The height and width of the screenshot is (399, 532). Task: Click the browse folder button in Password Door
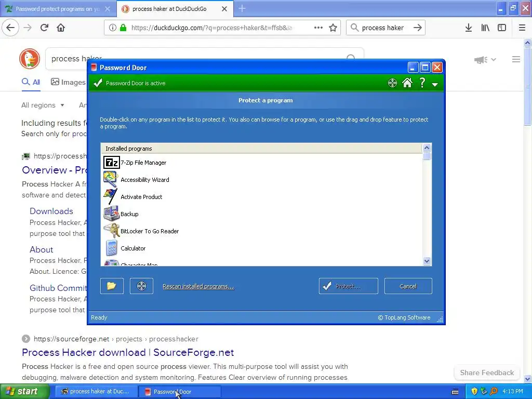click(x=112, y=286)
